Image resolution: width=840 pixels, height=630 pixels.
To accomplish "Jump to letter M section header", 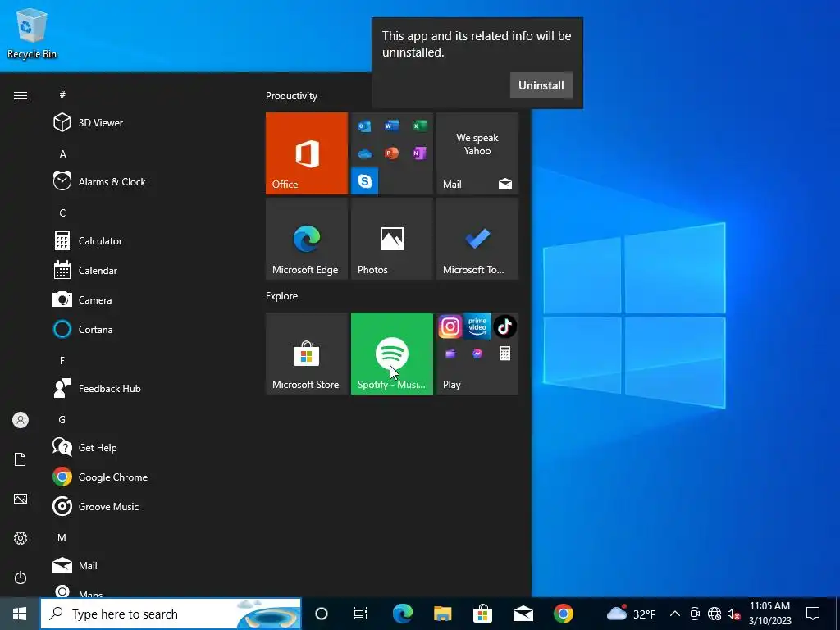I will [x=62, y=537].
